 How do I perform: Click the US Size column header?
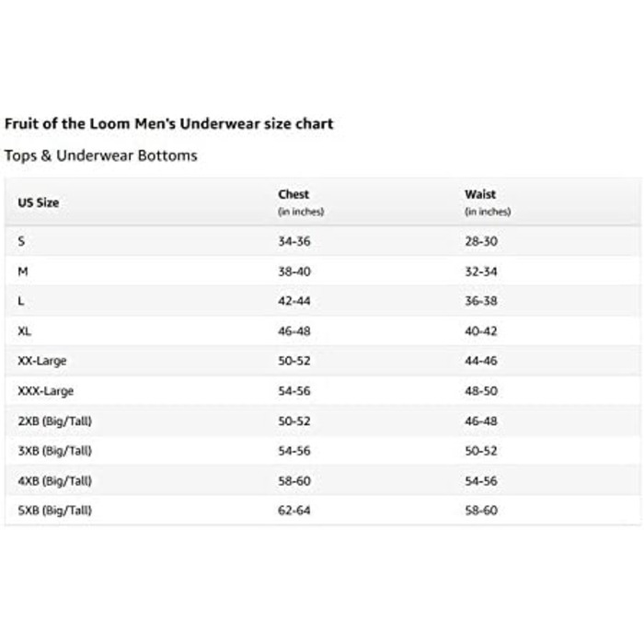(x=39, y=202)
